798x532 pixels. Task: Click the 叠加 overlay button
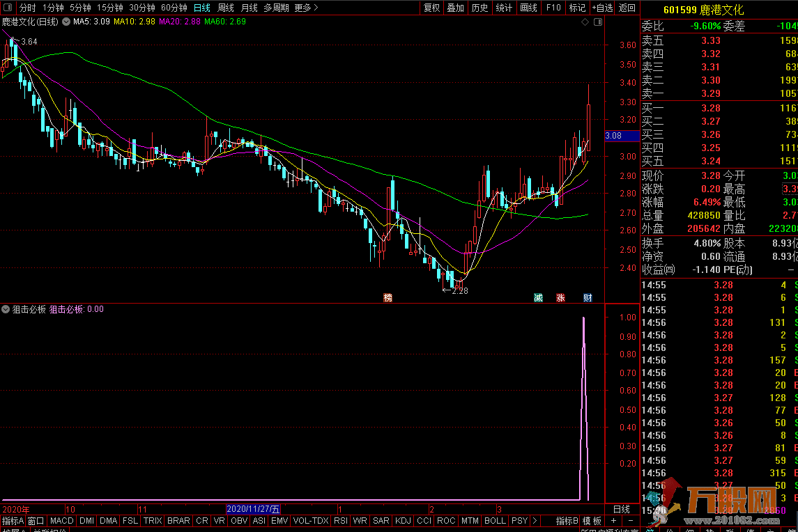[456, 8]
